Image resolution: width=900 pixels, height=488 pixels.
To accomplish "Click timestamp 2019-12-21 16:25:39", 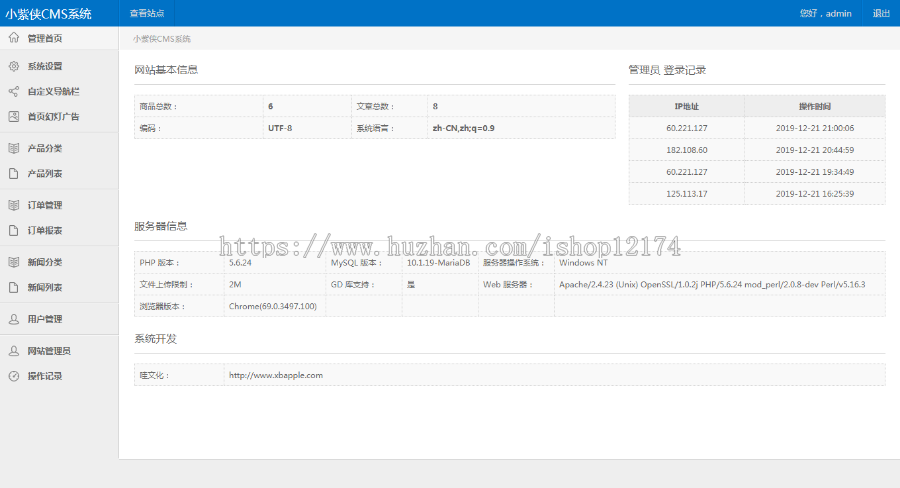I will [814, 193].
